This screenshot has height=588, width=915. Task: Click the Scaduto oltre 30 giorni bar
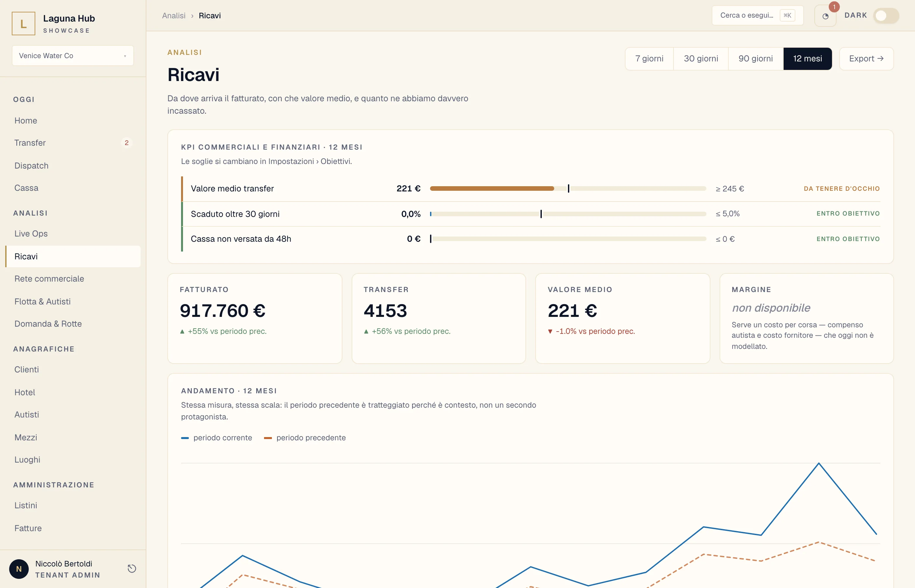click(x=568, y=214)
